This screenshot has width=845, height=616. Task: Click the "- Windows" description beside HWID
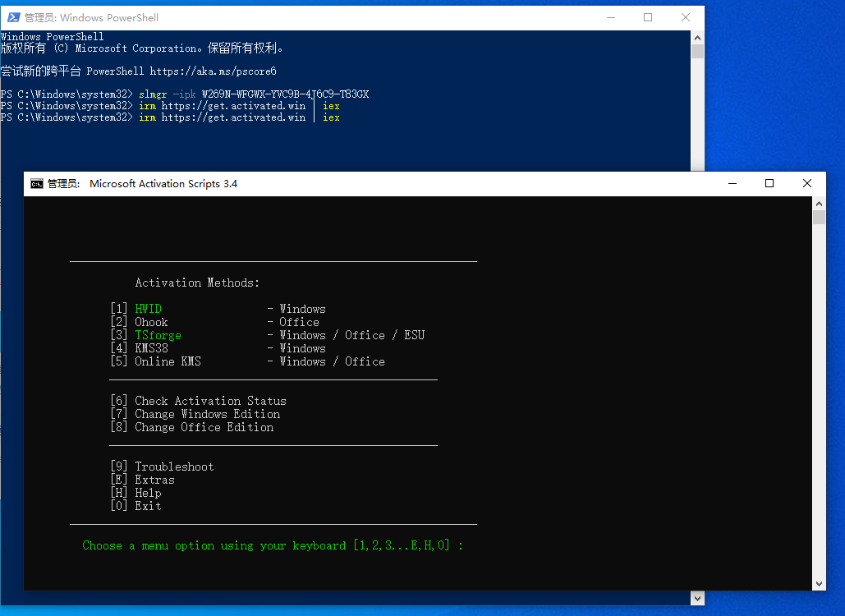(296, 309)
